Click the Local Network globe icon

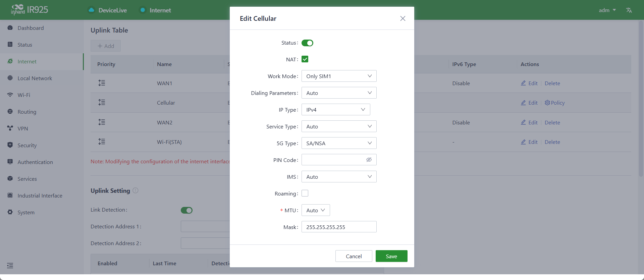[x=10, y=78]
